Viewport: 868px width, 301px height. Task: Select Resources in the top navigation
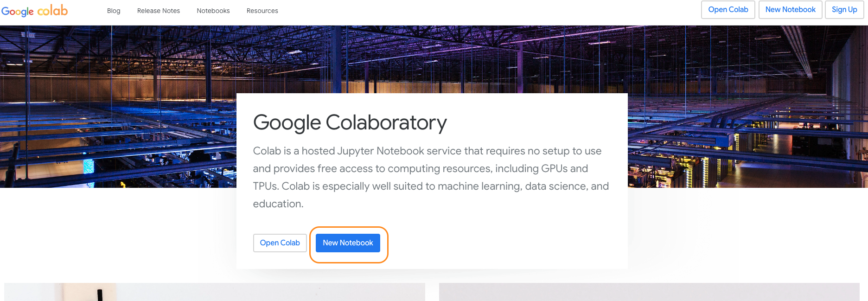pyautogui.click(x=262, y=11)
